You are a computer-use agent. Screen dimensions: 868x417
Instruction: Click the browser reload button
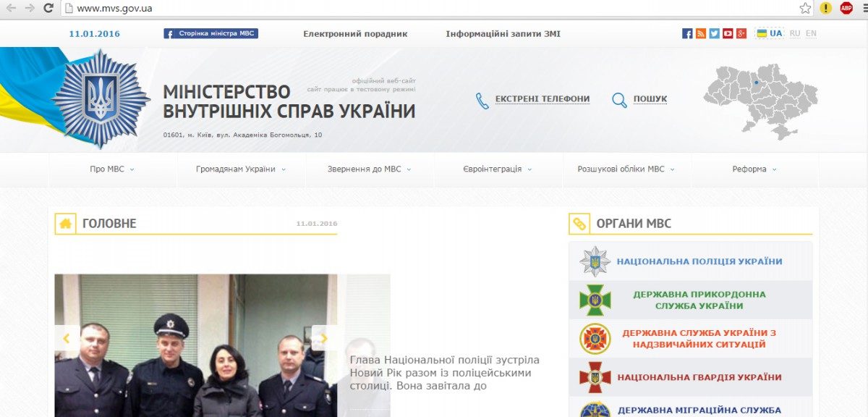tap(48, 8)
